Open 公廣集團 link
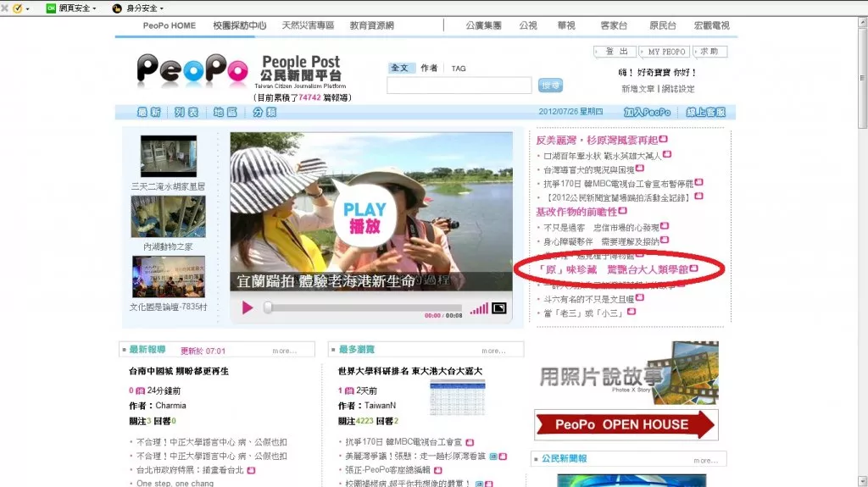This screenshot has height=487, width=868. click(483, 25)
